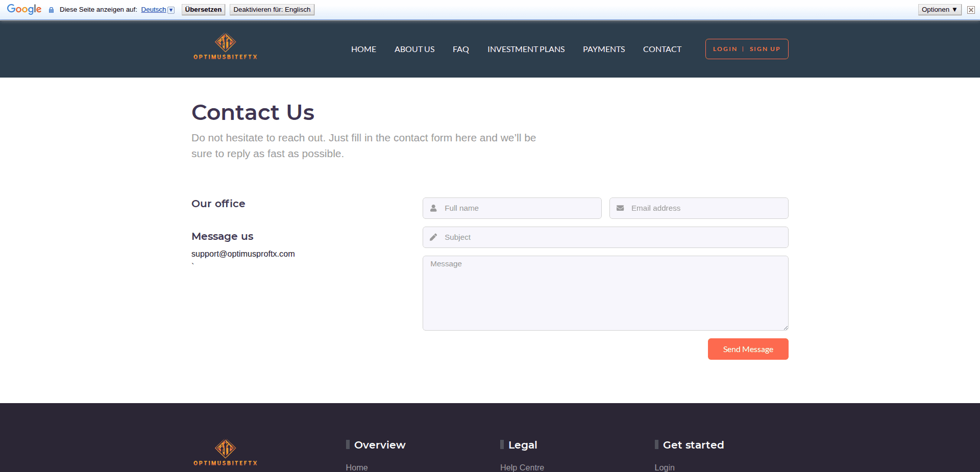The height and width of the screenshot is (472, 980).
Task: Click the OptimusBiteFTX diamond logo in the header
Action: point(225,45)
